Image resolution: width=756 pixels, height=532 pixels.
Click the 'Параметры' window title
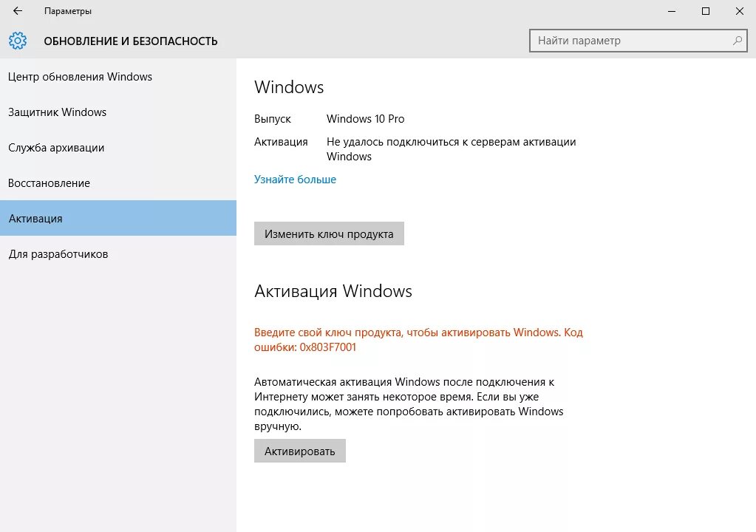point(68,11)
